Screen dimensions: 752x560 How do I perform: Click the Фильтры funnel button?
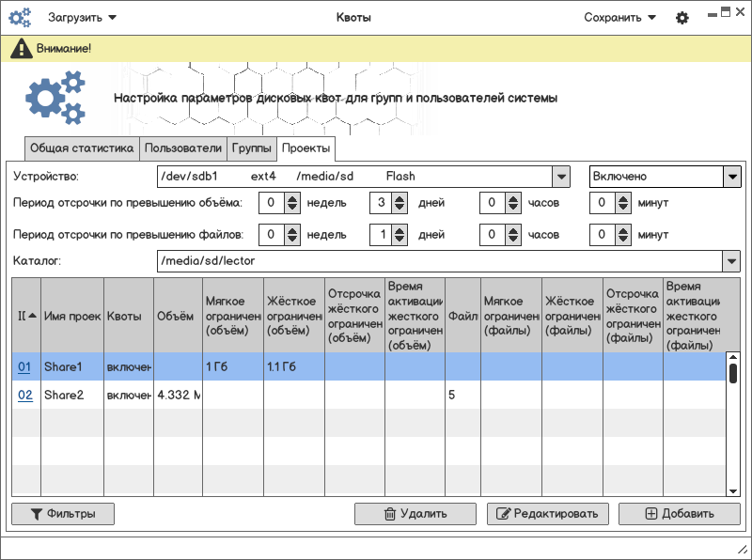pyautogui.click(x=62, y=514)
